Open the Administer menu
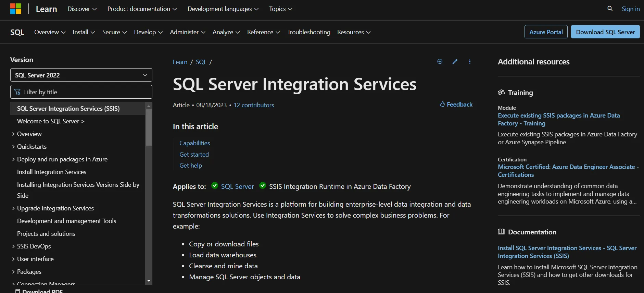 [188, 32]
